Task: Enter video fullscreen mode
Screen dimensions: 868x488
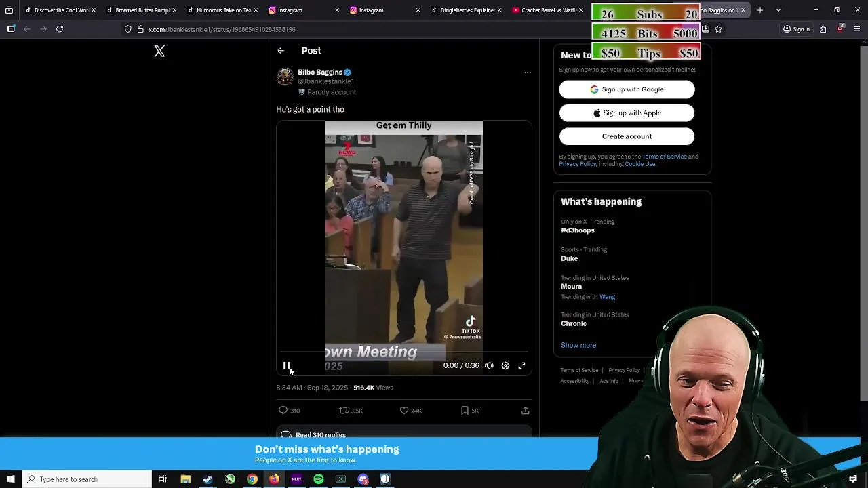Action: (x=521, y=366)
